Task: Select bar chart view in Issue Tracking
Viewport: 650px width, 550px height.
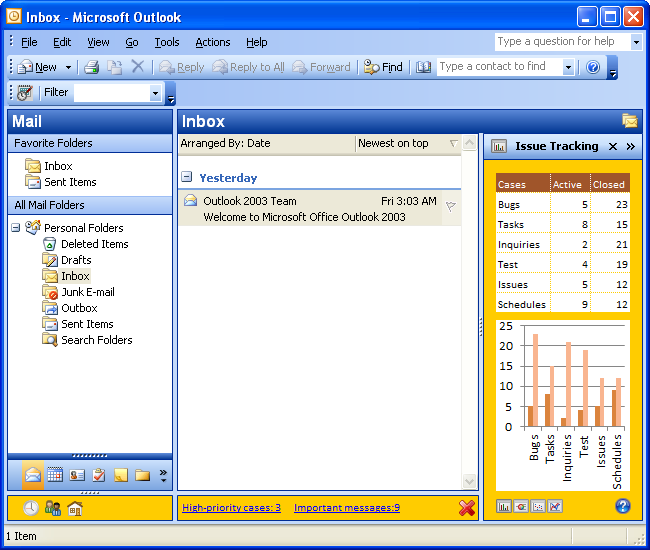Action: [x=504, y=506]
